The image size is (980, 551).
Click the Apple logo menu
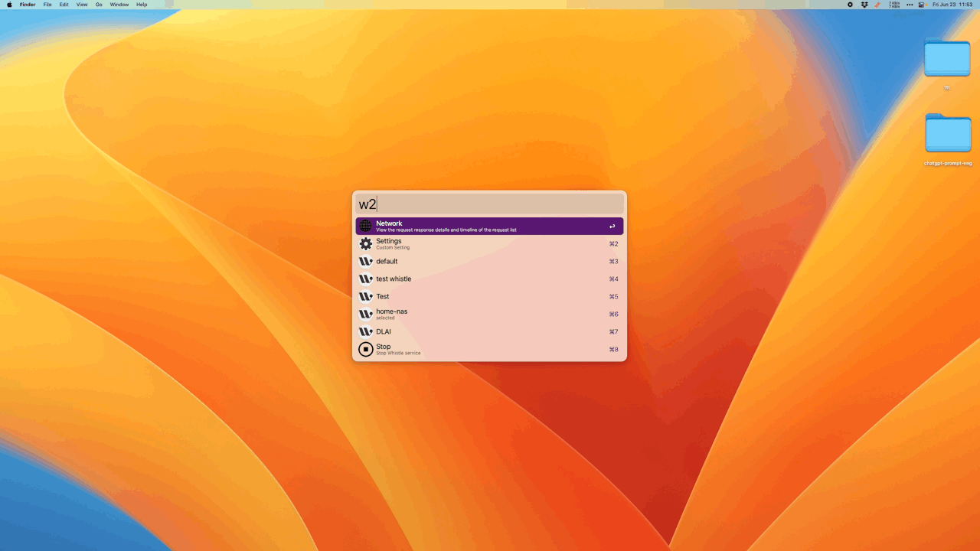[10, 5]
